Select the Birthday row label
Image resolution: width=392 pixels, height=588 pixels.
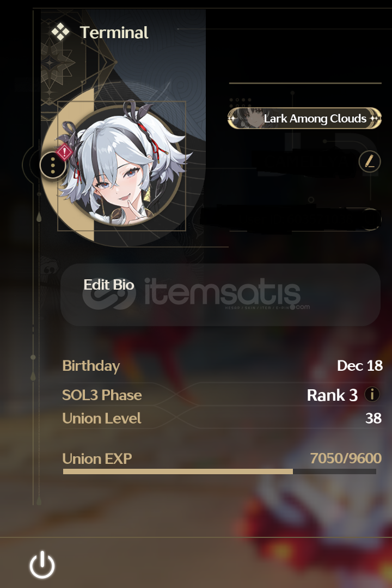coord(91,366)
